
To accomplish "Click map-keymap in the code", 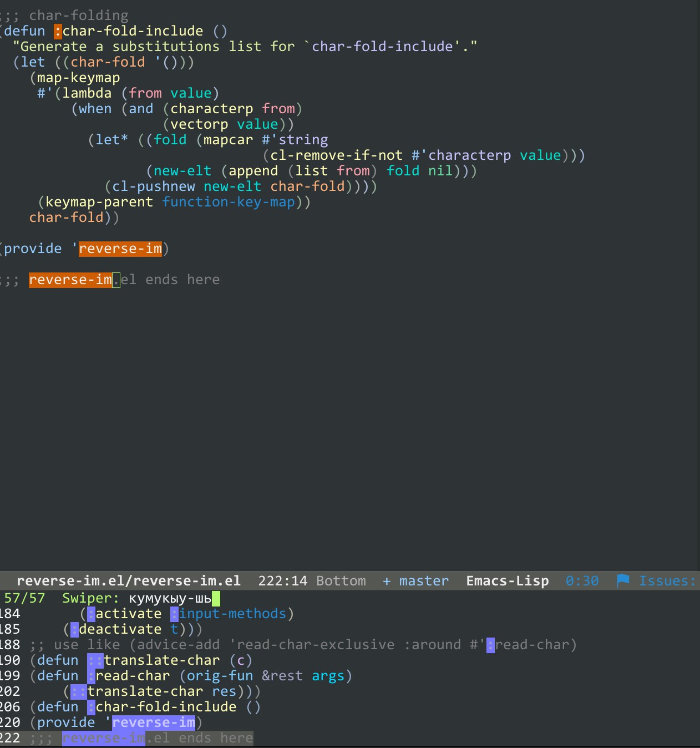I will 78,78.
